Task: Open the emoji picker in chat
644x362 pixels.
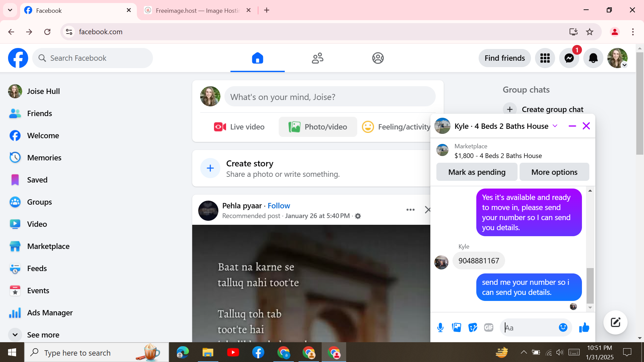Action: [563, 327]
